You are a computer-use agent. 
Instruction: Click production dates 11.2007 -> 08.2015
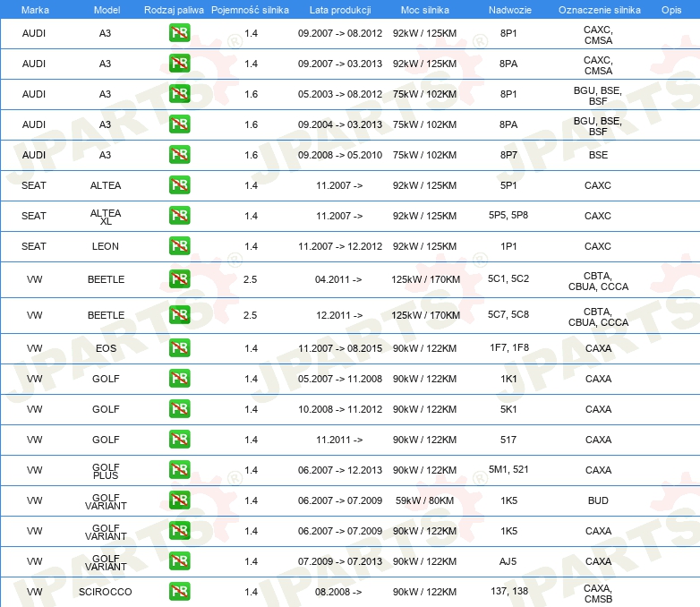point(340,348)
